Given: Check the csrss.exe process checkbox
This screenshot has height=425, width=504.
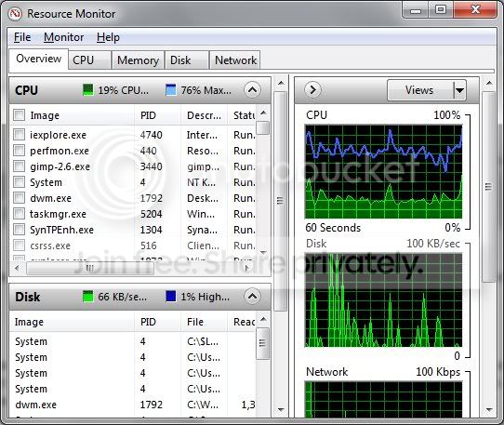Looking at the screenshot, I should tap(19, 246).
